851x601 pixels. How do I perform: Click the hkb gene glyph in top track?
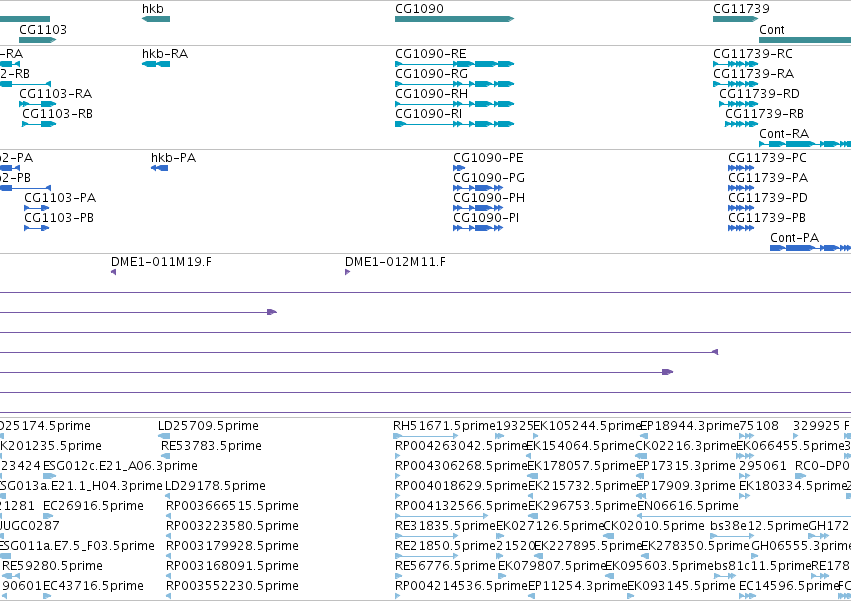[x=156, y=19]
